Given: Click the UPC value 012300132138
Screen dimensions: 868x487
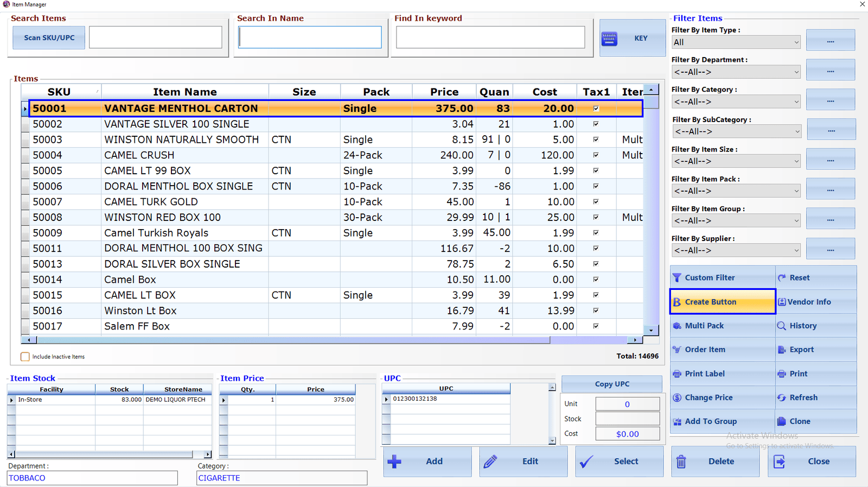Looking at the screenshot, I should (415, 399).
